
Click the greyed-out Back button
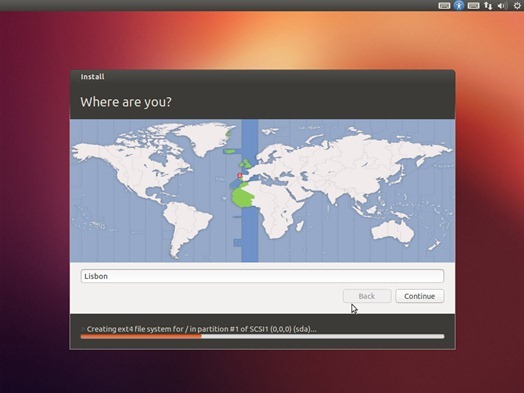pos(367,296)
